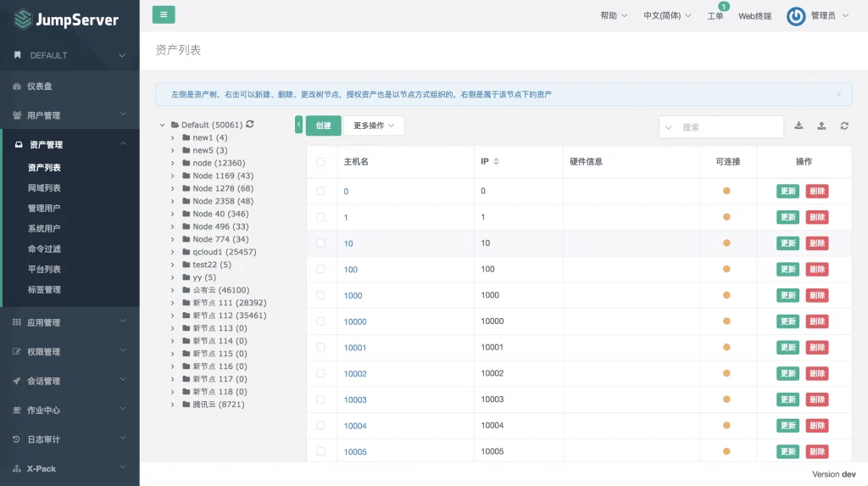Click the 用户管理 users icon
The image size is (868, 486).
(17, 115)
